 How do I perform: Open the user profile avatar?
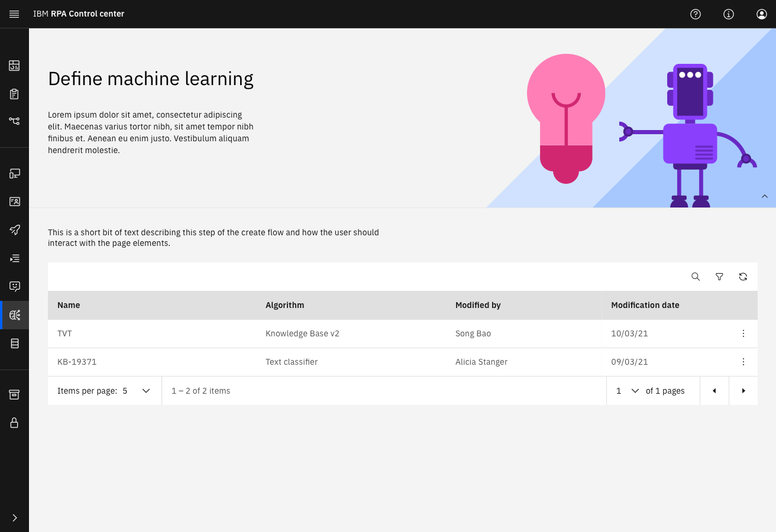click(x=762, y=14)
